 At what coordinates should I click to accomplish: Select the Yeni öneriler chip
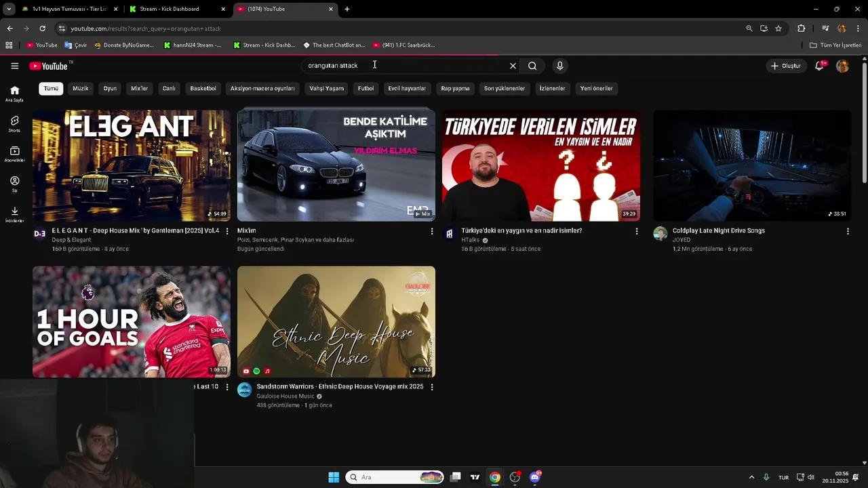[596, 88]
